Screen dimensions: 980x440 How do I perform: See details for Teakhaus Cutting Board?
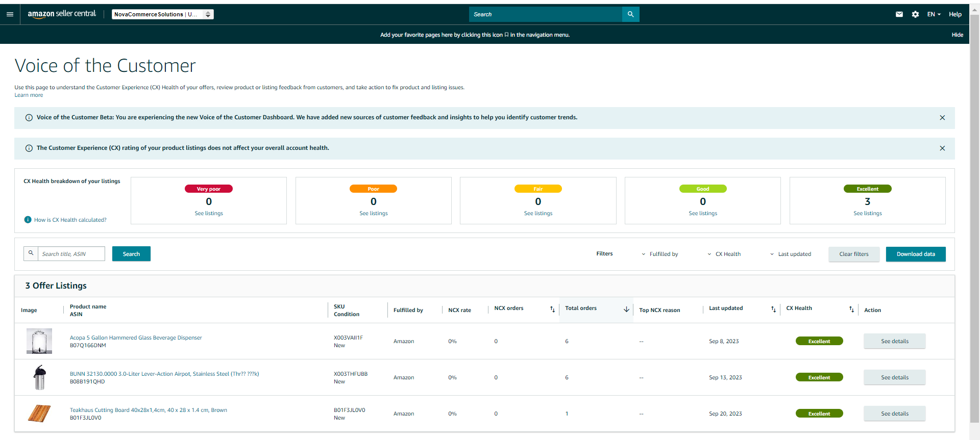(x=895, y=413)
